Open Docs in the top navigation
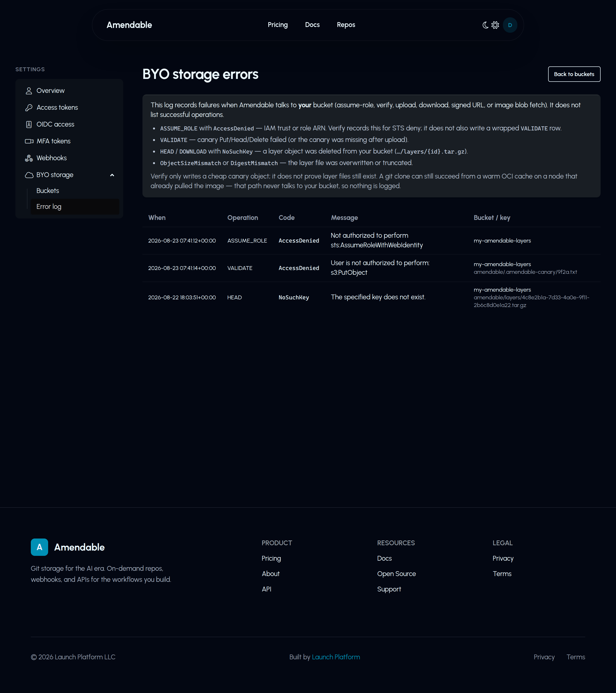616x693 pixels. pos(312,25)
